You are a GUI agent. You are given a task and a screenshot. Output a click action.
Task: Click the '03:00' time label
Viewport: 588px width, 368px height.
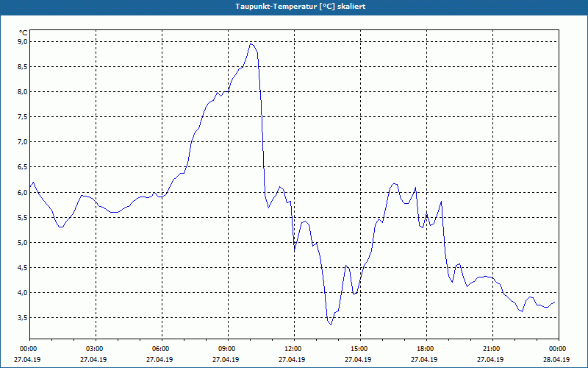pyautogui.click(x=94, y=349)
